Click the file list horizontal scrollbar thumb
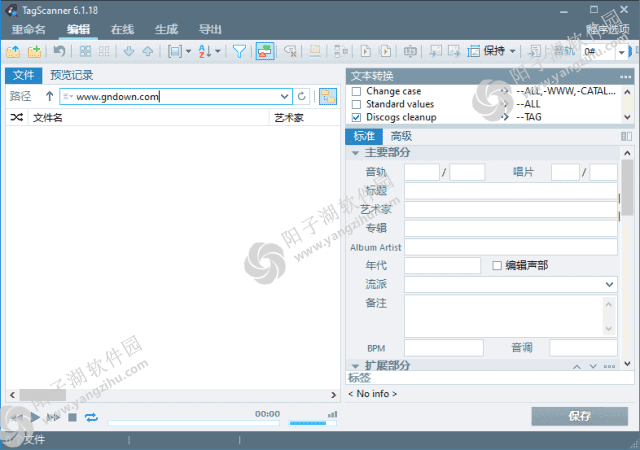640x450 pixels. pyautogui.click(x=43, y=395)
